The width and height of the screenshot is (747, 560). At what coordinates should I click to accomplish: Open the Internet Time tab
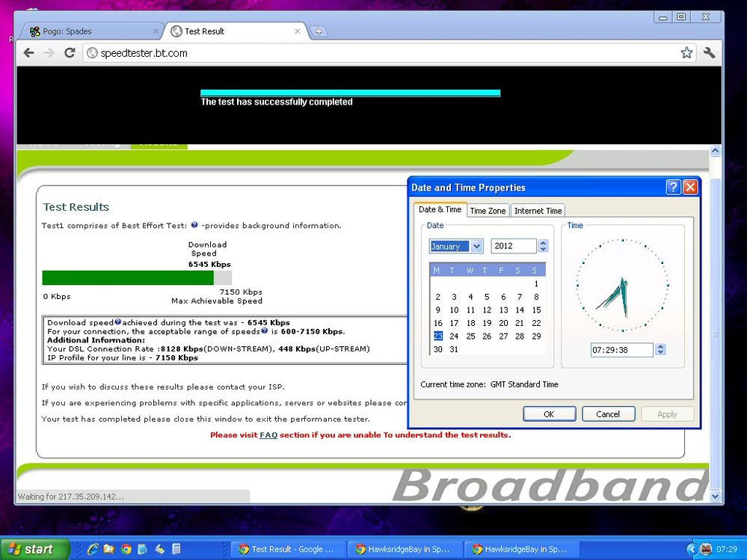click(x=538, y=211)
